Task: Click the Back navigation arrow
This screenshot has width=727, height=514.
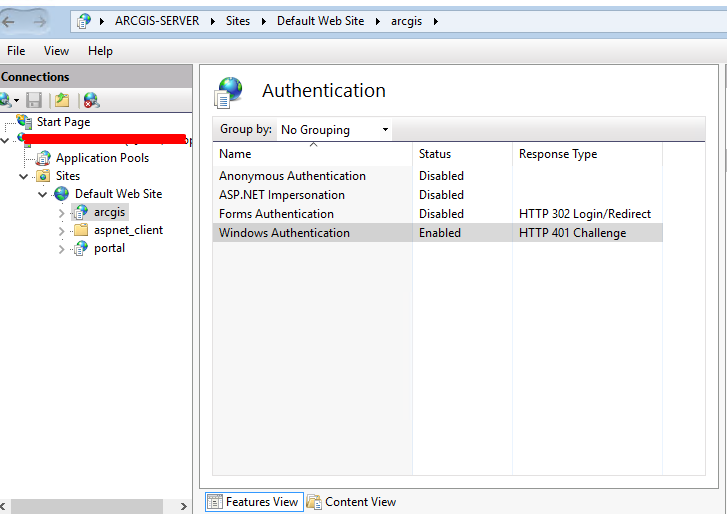Action: tap(8, 21)
